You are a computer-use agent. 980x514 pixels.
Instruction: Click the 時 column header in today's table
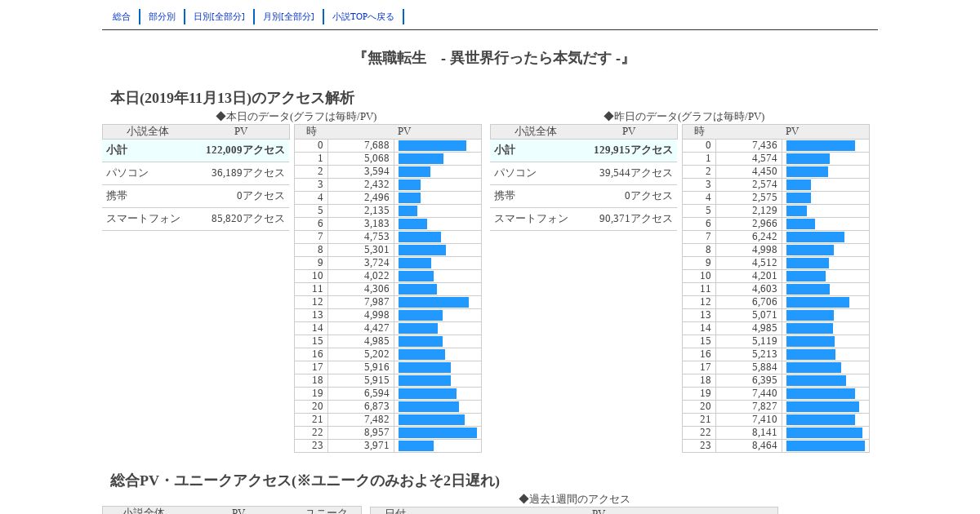[311, 131]
